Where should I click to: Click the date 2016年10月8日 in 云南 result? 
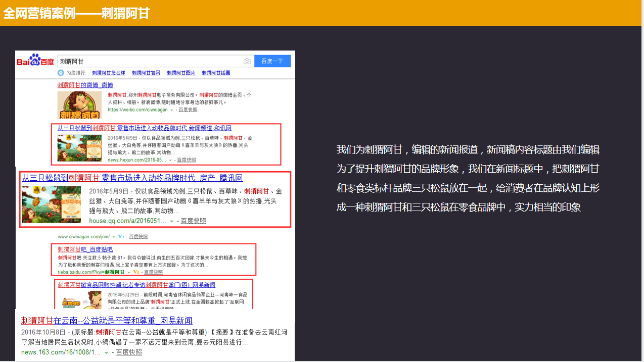[x=43, y=332]
